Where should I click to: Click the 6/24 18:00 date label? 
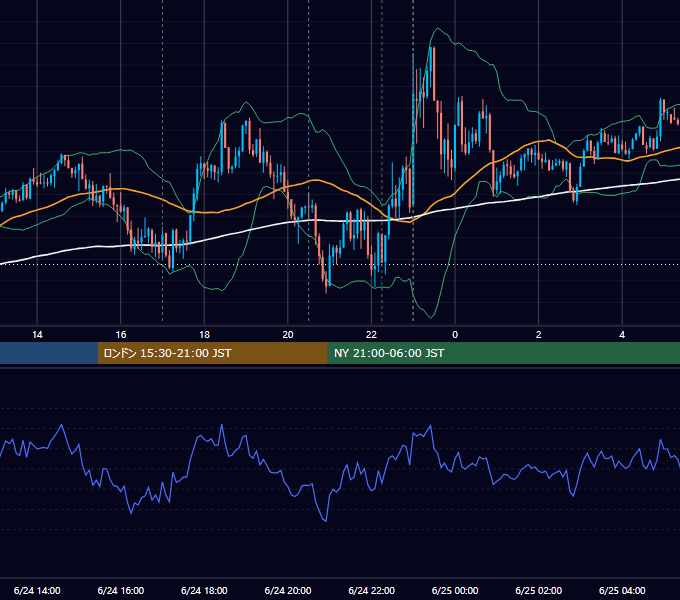(x=204, y=591)
